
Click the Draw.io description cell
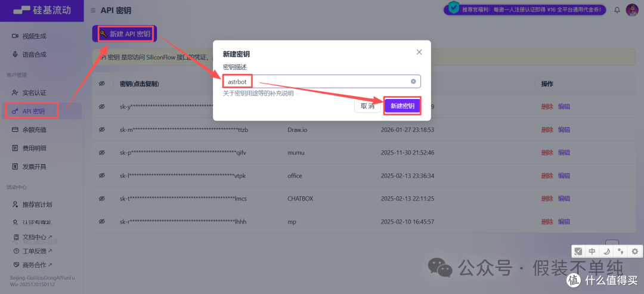point(298,130)
